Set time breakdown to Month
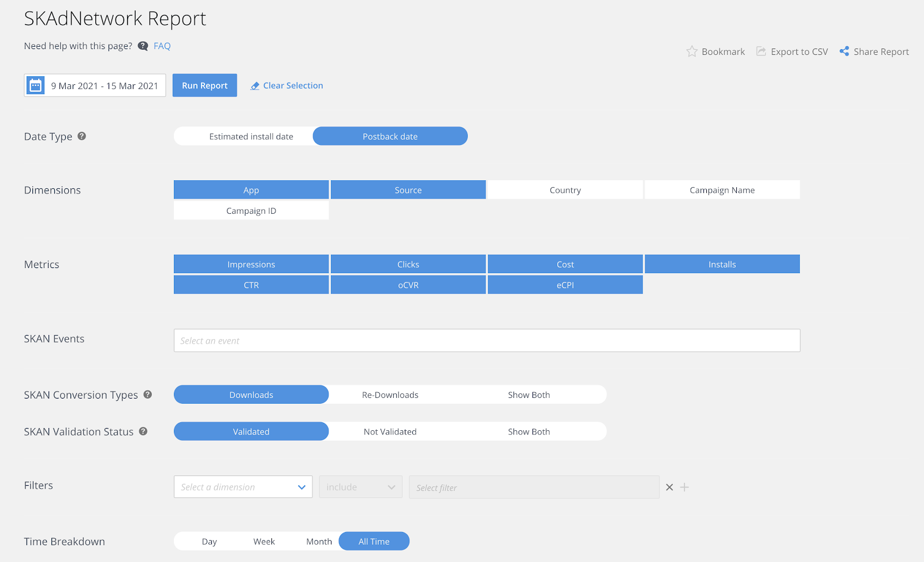 [x=319, y=541]
